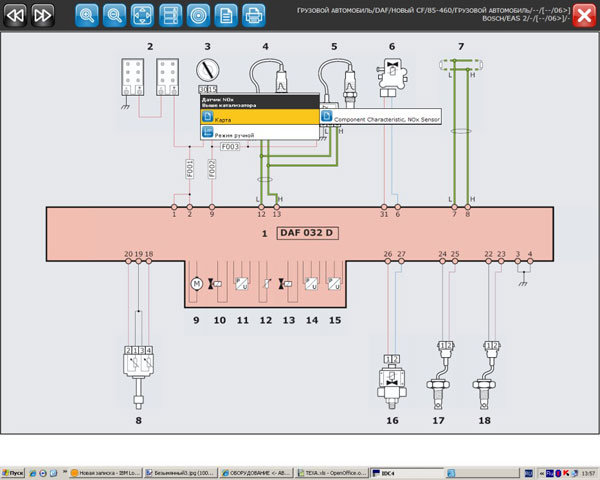Click the fuse F003 box

tap(230, 147)
